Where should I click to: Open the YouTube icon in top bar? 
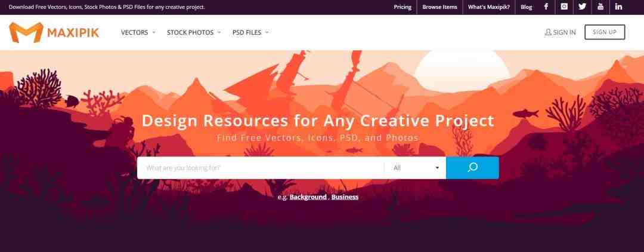600,7
